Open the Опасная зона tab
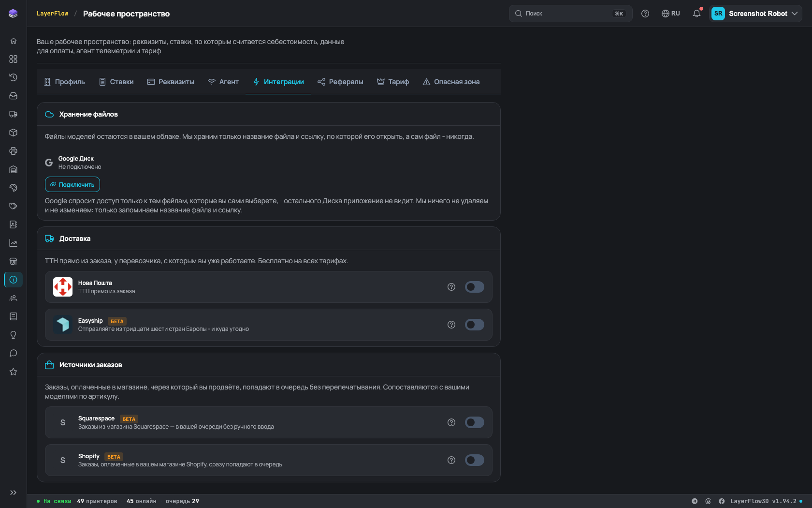Screen dimensions: 812x508 (x=451, y=82)
